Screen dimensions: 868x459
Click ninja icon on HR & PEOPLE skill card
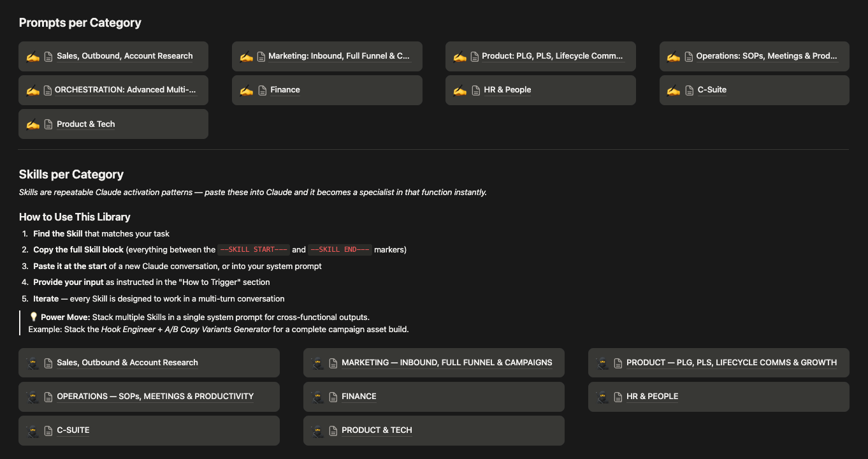point(602,397)
